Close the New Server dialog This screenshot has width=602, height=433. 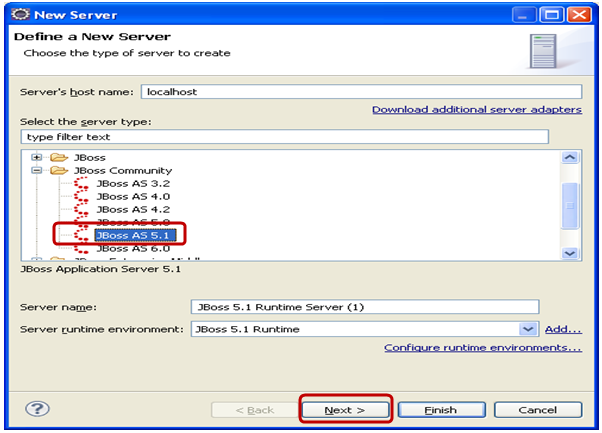(579, 15)
